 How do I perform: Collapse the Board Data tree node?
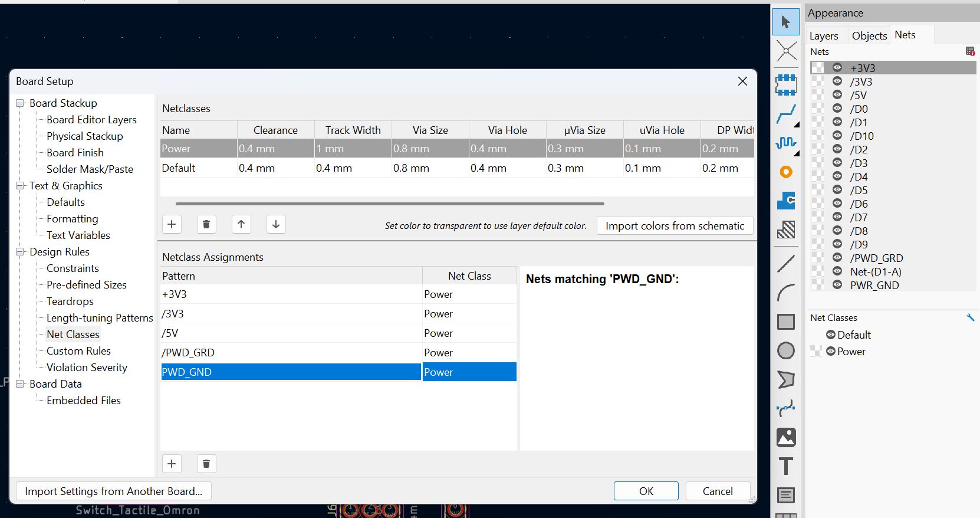point(20,383)
